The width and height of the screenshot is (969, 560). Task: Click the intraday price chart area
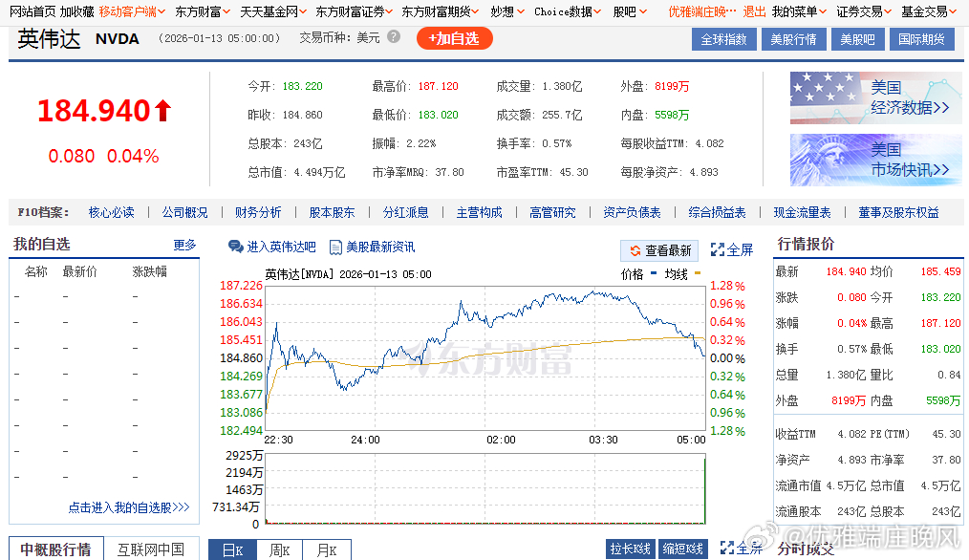point(485,357)
